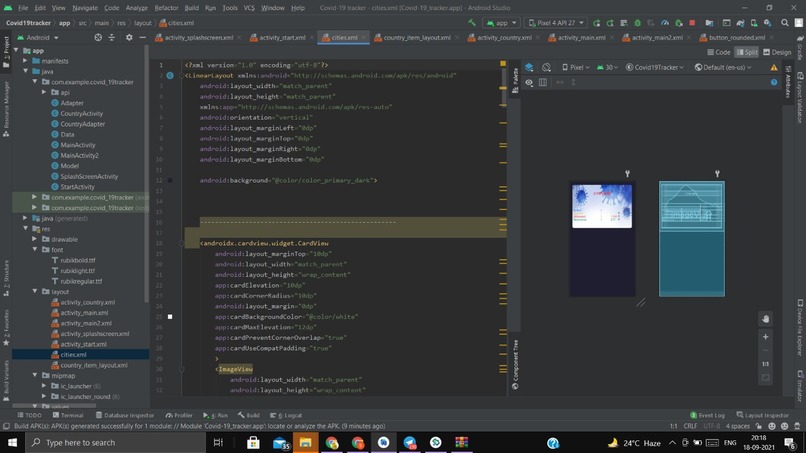Toggle the blueprint columns icon in the design toolbar
Viewport: 806px width, 453px height.
point(543,82)
